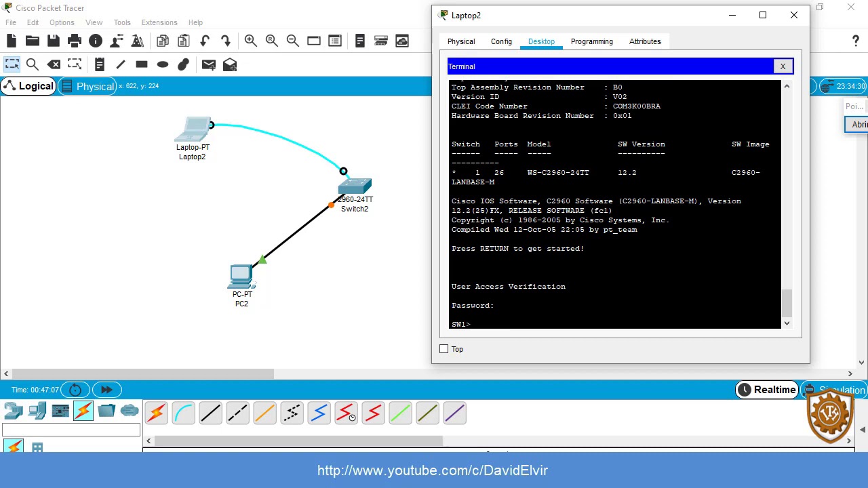Zoom out of the workspace
Screen dimensions: 868x488
tap(293, 41)
